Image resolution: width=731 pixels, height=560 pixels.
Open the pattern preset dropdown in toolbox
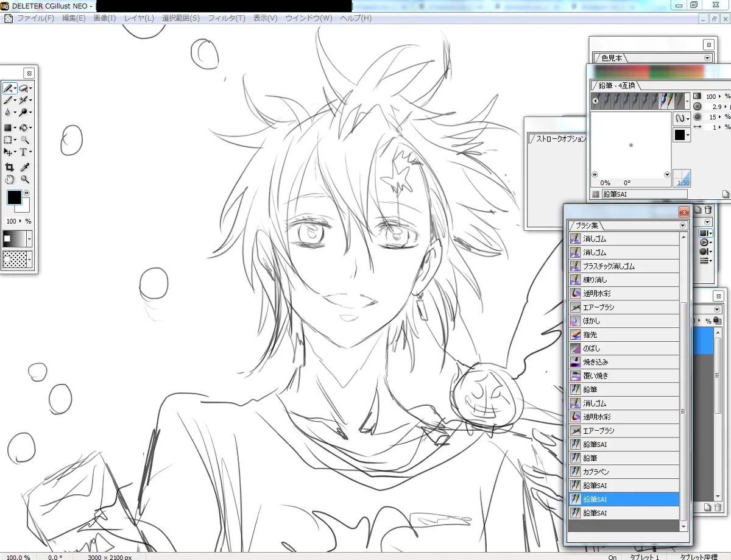point(29,260)
